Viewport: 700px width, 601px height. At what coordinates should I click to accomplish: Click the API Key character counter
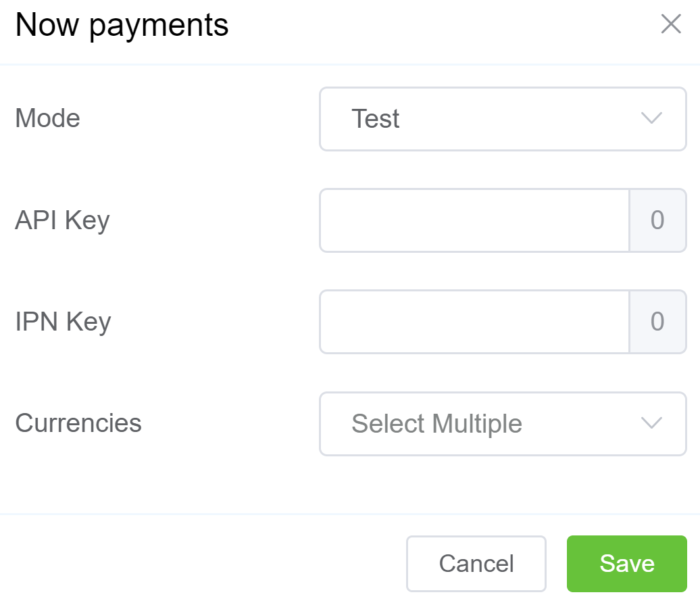[657, 220]
